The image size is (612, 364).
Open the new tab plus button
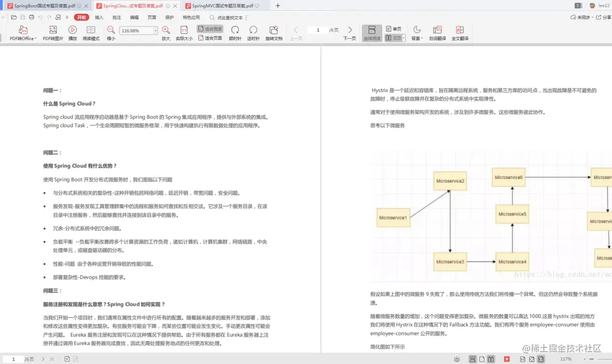[x=278, y=5]
